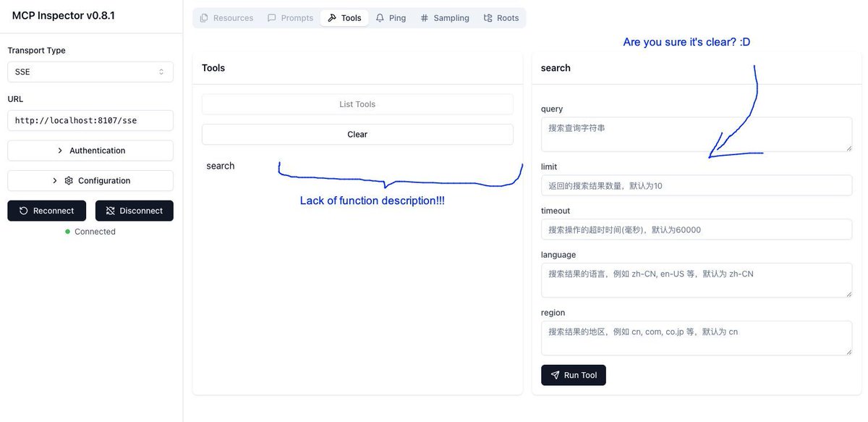Run the search tool
The image size is (868, 422).
point(574,375)
